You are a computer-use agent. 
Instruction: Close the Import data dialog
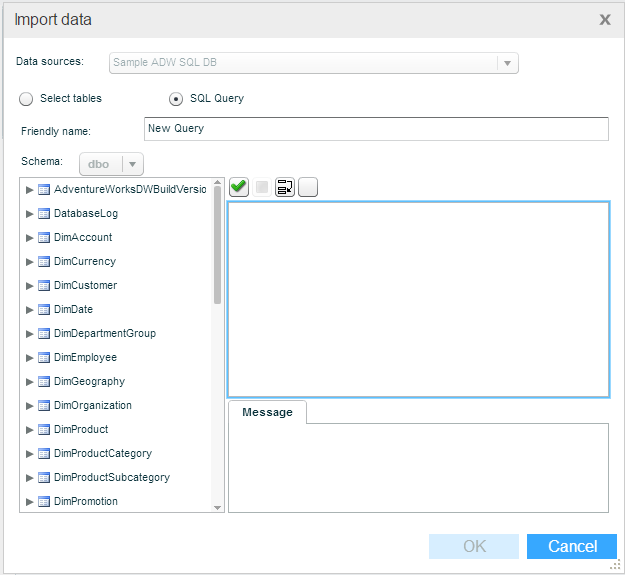(604, 19)
